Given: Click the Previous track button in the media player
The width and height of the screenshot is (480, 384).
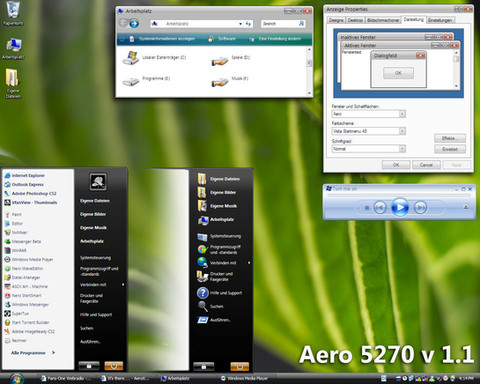Looking at the screenshot, I should (x=380, y=208).
